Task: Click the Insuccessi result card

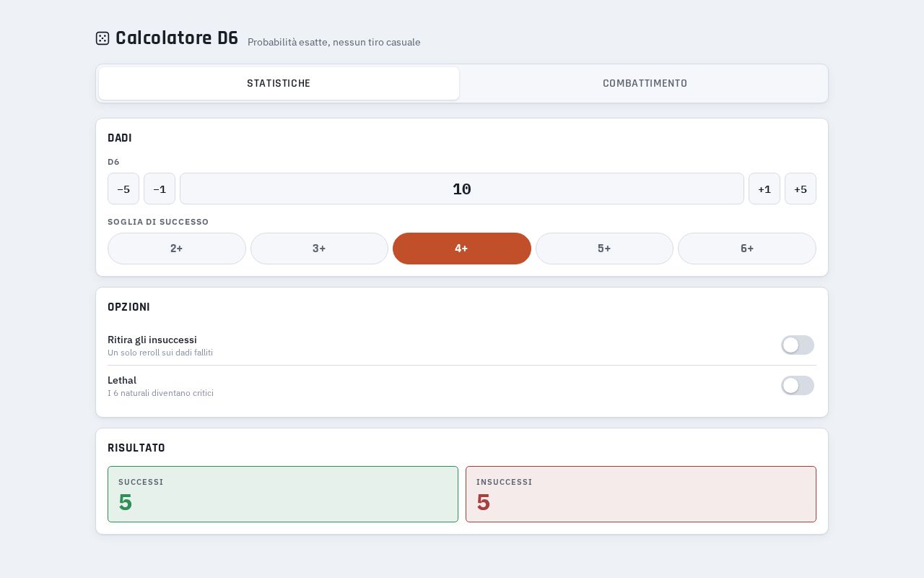Action: 641,494
